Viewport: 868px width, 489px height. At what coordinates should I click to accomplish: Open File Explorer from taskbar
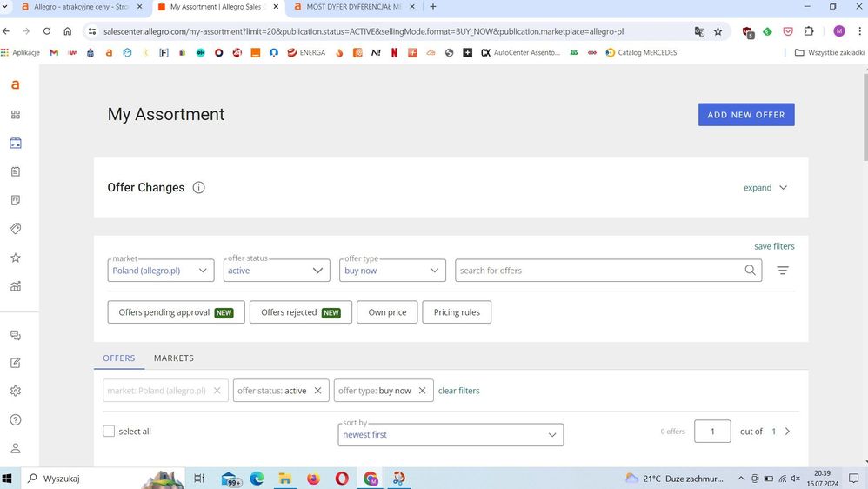coord(285,479)
